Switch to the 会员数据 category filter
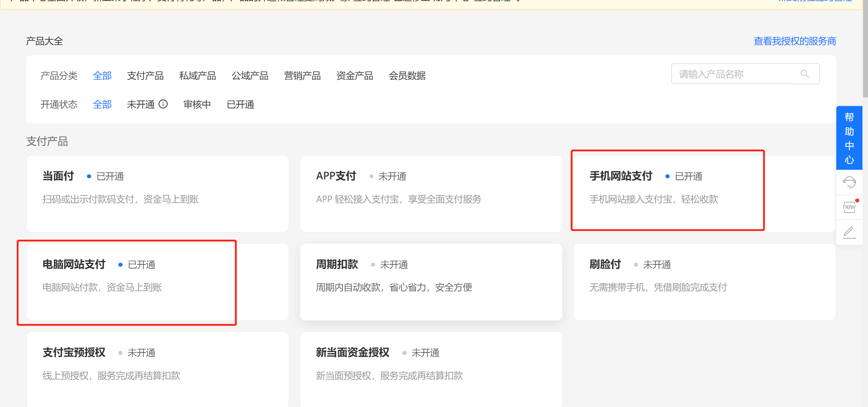The width and height of the screenshot is (868, 407). 408,76
